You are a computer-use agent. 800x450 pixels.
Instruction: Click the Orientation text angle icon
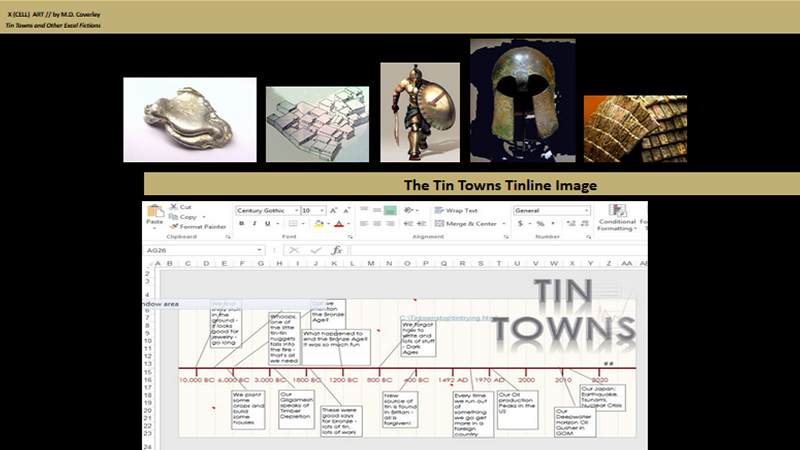pos(408,210)
